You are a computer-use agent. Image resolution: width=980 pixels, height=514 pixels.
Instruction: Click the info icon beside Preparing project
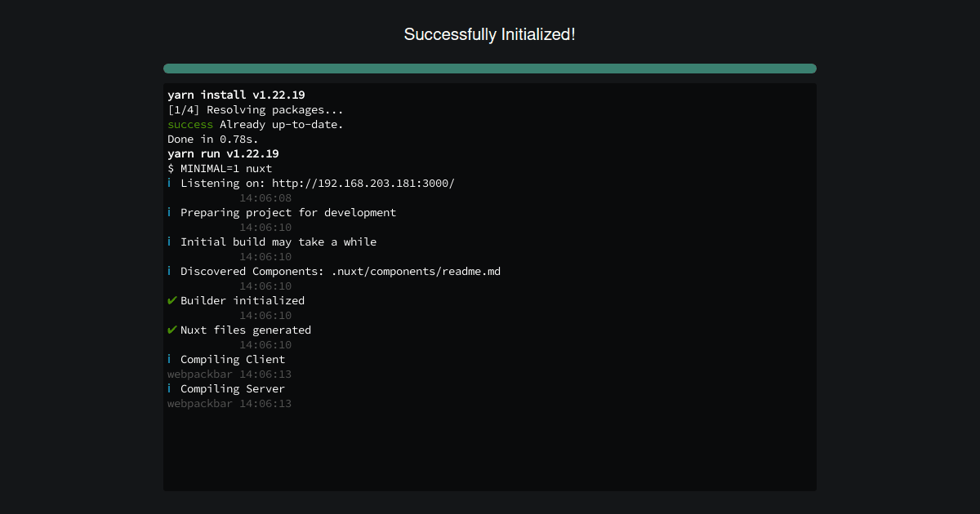click(x=170, y=212)
